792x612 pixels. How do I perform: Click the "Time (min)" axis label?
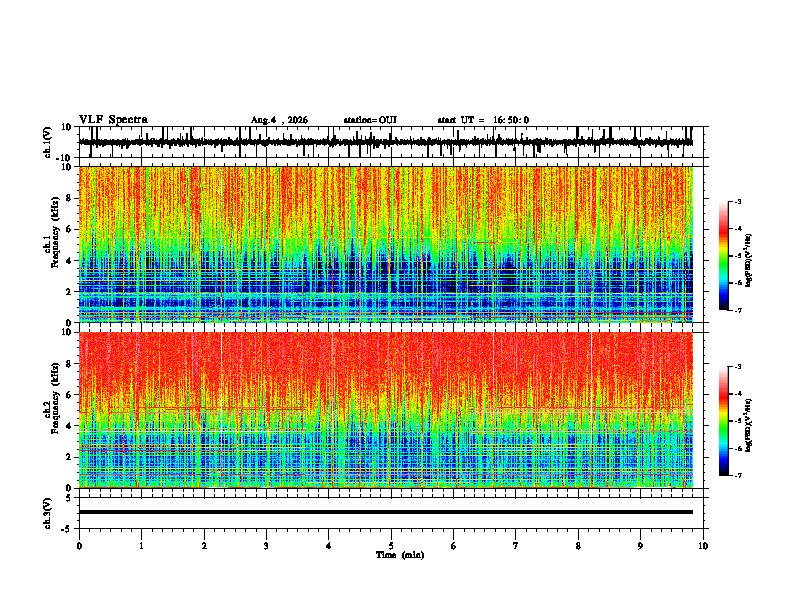point(400,555)
